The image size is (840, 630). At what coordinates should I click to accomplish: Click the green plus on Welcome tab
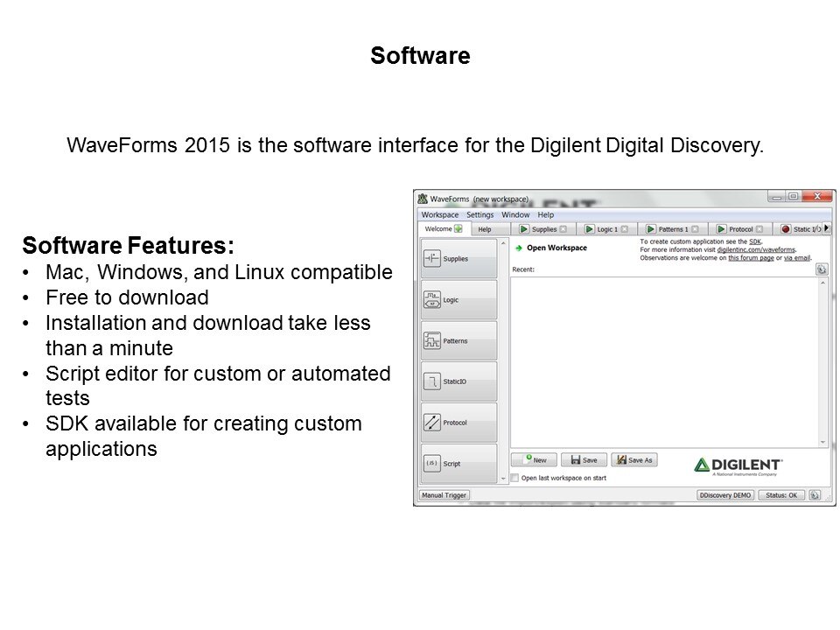(x=458, y=229)
